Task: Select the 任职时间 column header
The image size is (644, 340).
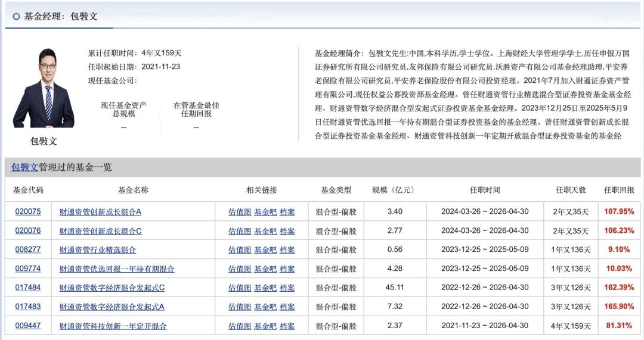Action: [x=485, y=190]
